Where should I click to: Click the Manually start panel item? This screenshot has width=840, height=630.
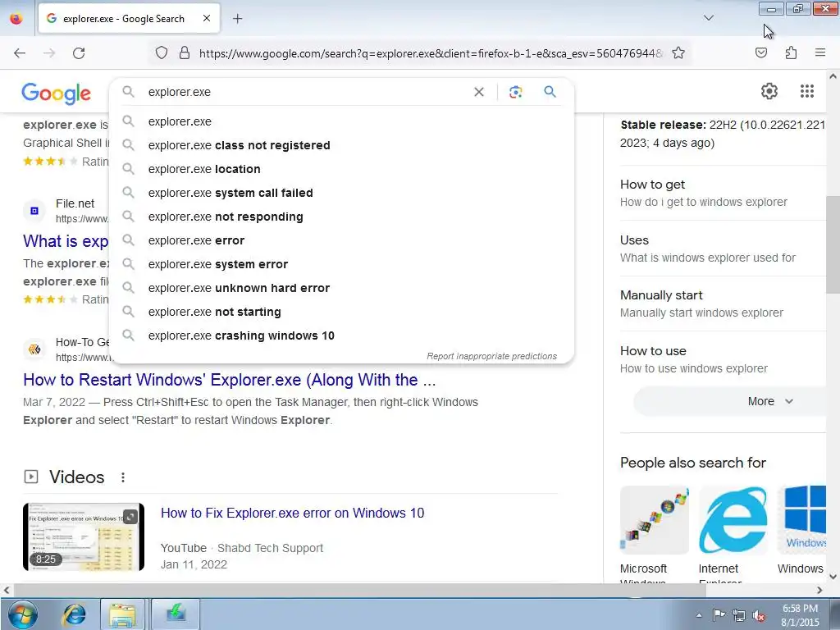723,304
